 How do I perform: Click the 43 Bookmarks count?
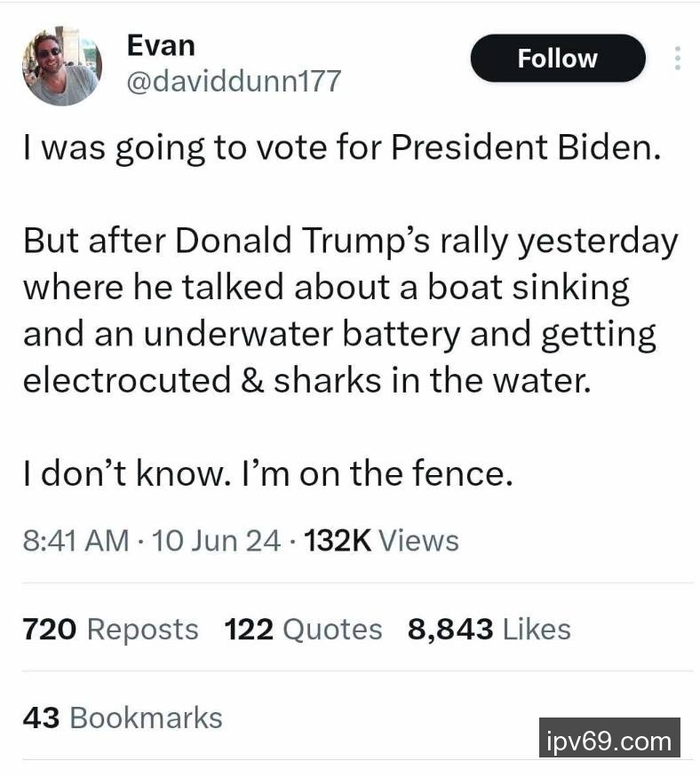pos(122,718)
